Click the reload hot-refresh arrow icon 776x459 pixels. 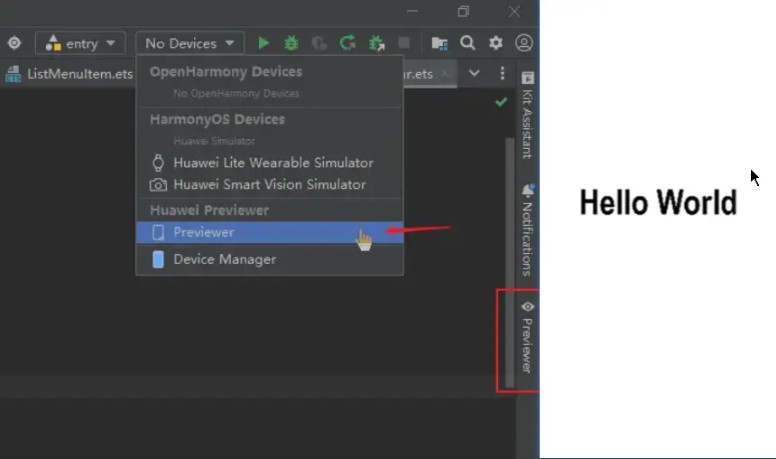[x=347, y=44]
